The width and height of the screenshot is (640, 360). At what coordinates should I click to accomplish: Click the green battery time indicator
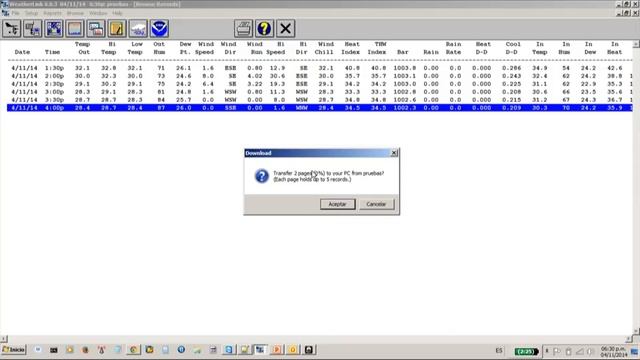point(526,351)
